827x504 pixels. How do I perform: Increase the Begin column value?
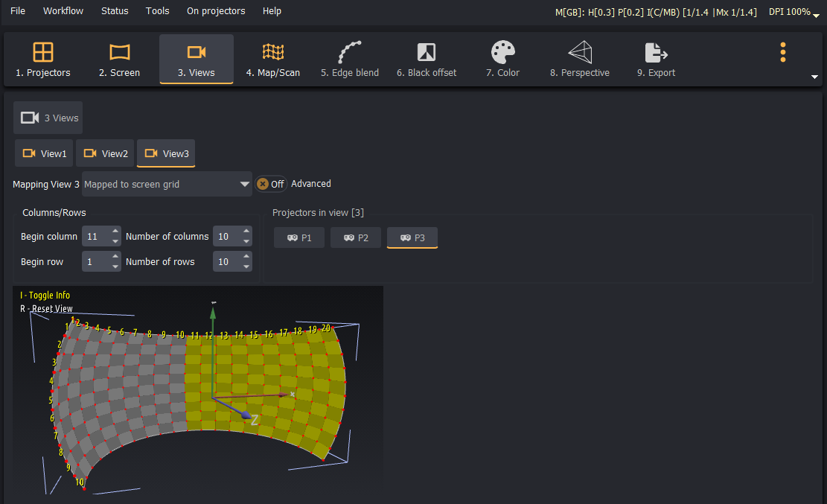115,231
